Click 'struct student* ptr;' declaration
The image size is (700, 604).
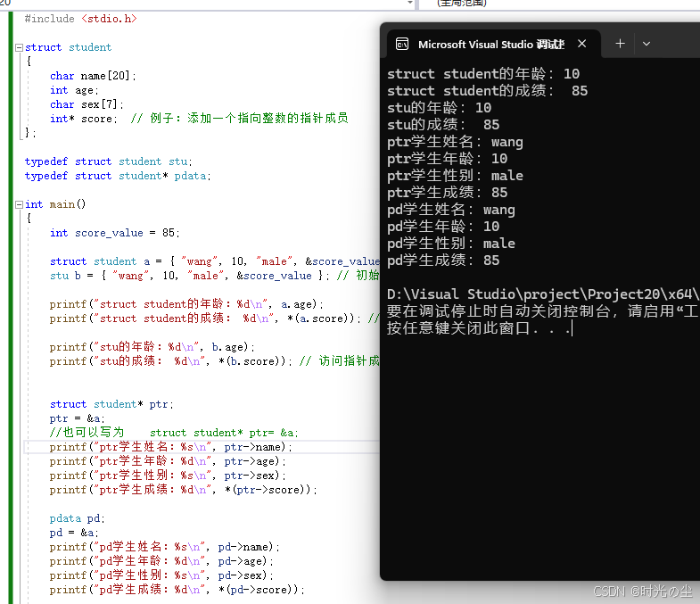click(111, 405)
